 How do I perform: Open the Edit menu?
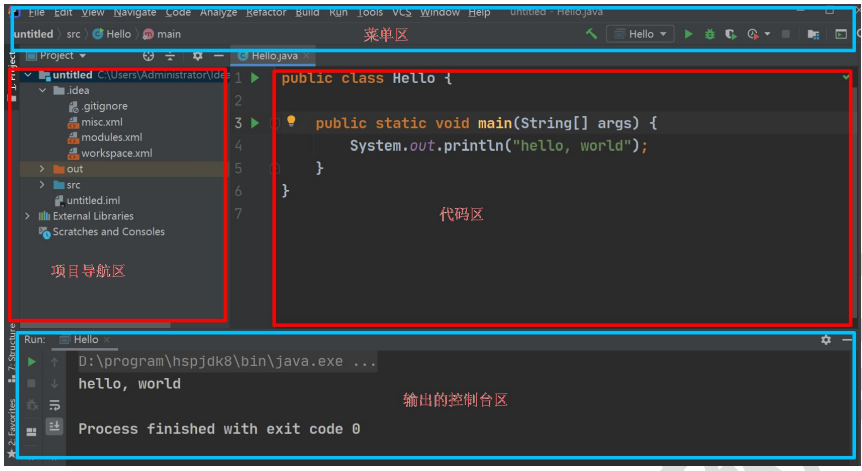[x=63, y=12]
